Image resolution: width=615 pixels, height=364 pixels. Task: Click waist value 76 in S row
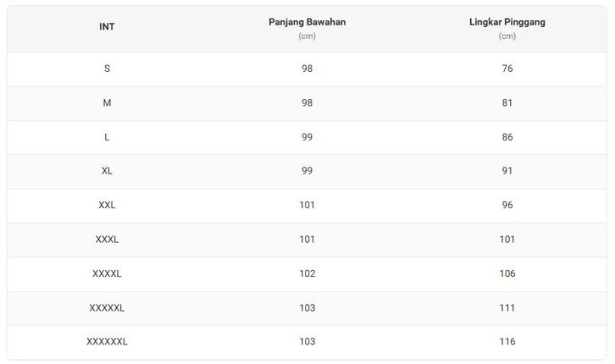coord(507,69)
